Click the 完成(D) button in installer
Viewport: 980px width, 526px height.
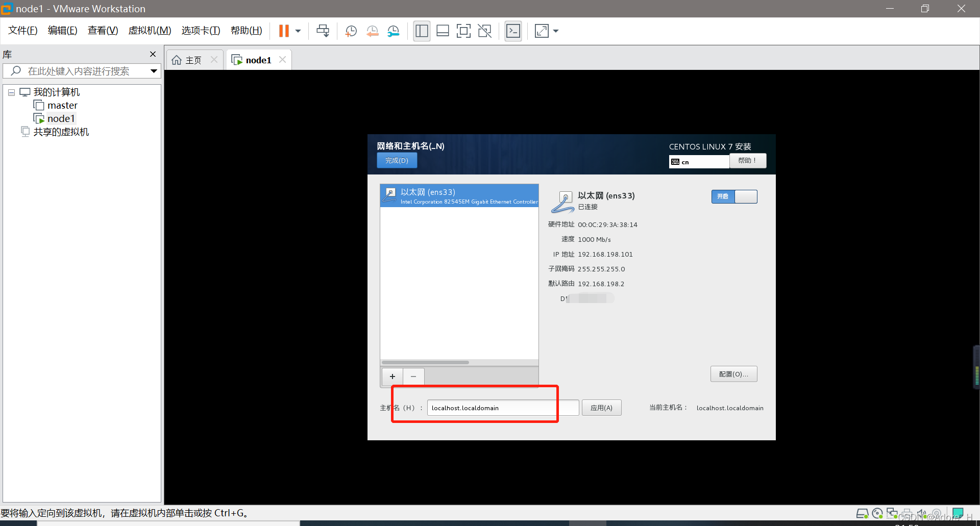pyautogui.click(x=397, y=160)
